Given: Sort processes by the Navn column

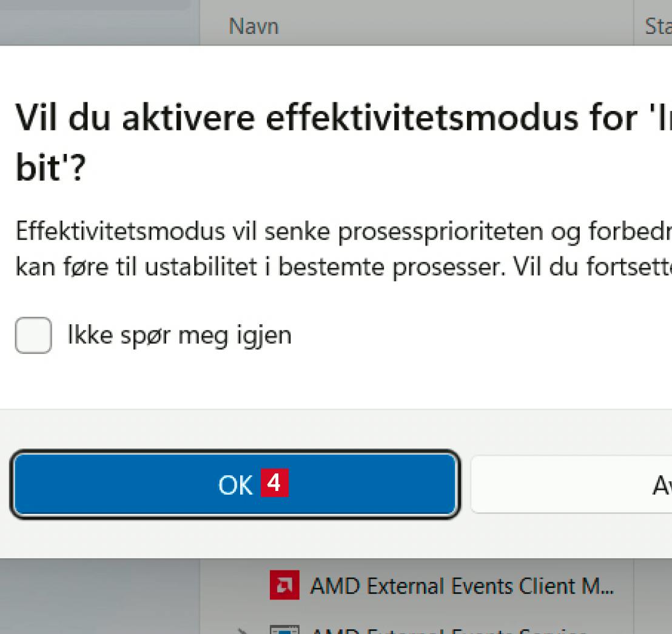Looking at the screenshot, I should pyautogui.click(x=254, y=27).
